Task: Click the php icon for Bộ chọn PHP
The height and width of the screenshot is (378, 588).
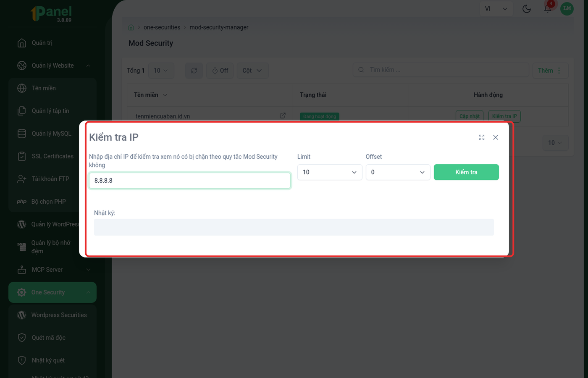Action: pos(21,202)
